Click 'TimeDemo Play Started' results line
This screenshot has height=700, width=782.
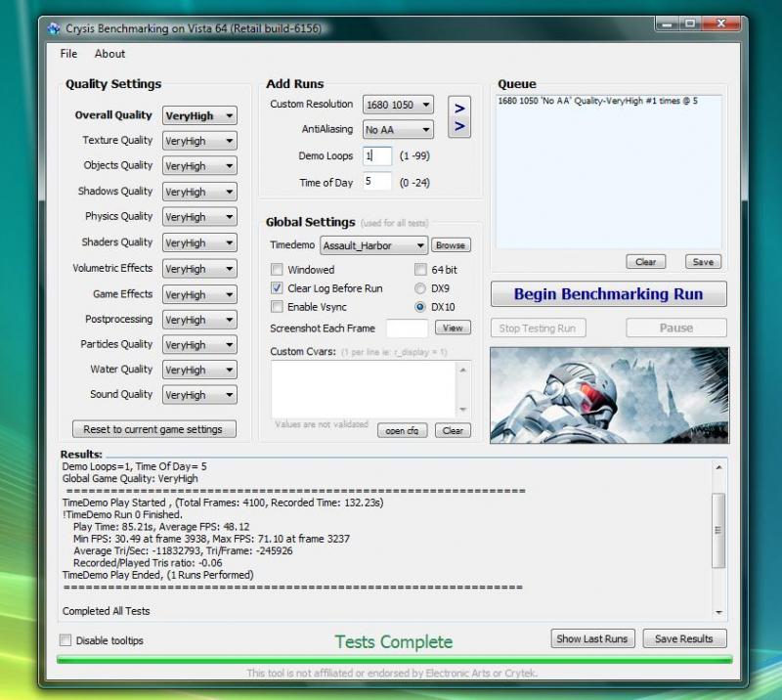pos(223,503)
